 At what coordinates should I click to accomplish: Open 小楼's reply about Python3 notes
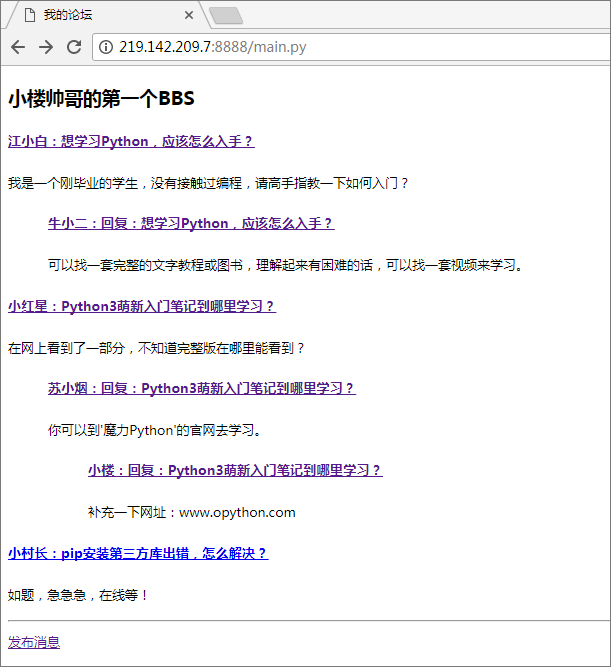coord(235,470)
